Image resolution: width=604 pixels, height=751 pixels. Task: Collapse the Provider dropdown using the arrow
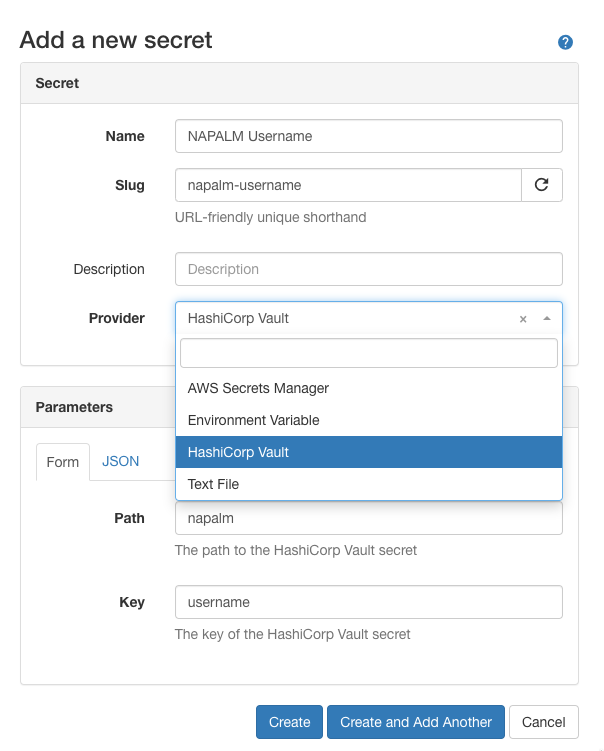547,319
